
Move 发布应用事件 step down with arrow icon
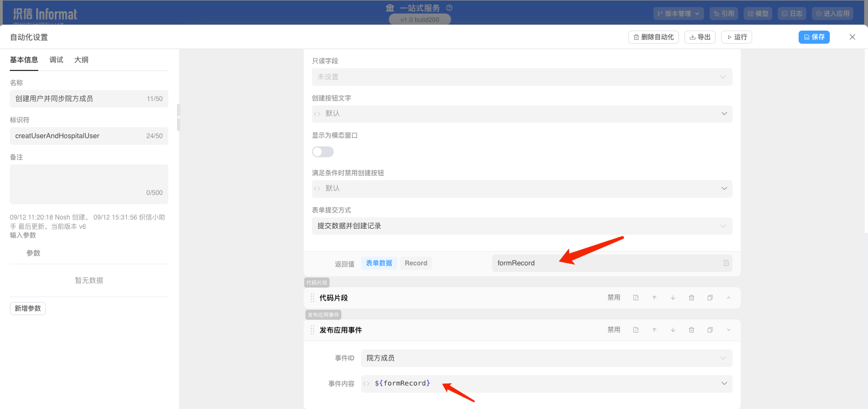pos(673,330)
